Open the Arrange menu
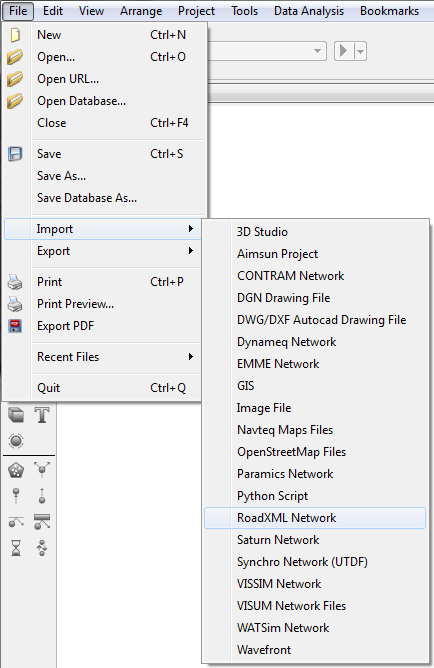The width and height of the screenshot is (434, 668). (141, 11)
